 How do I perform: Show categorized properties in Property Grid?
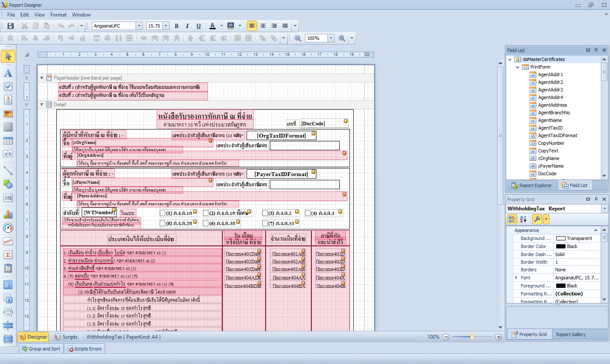(x=512, y=219)
